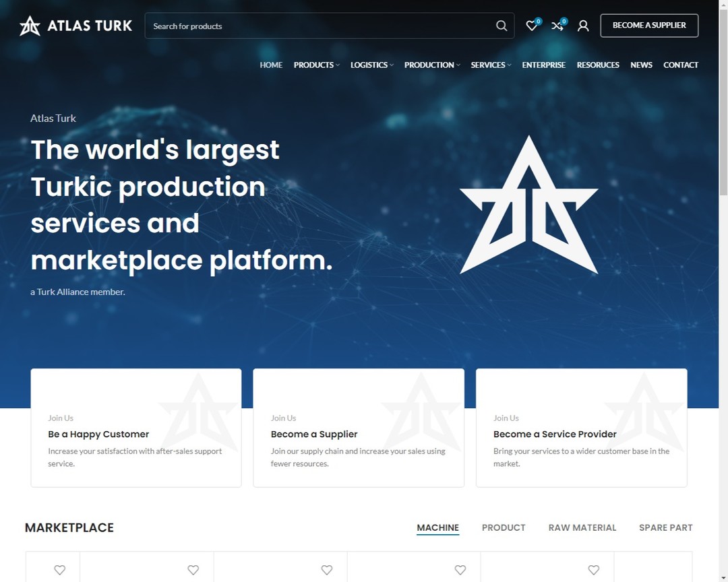Viewport: 728px width, 582px height.
Task: Select the Product marketplace tab
Action: 504,527
